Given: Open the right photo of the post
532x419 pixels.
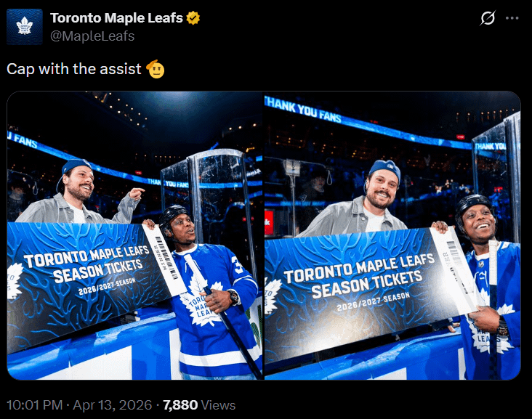Looking at the screenshot, I should [392, 235].
